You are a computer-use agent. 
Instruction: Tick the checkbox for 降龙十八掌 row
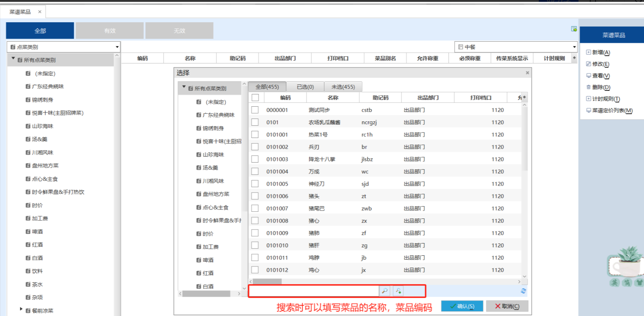coord(255,159)
